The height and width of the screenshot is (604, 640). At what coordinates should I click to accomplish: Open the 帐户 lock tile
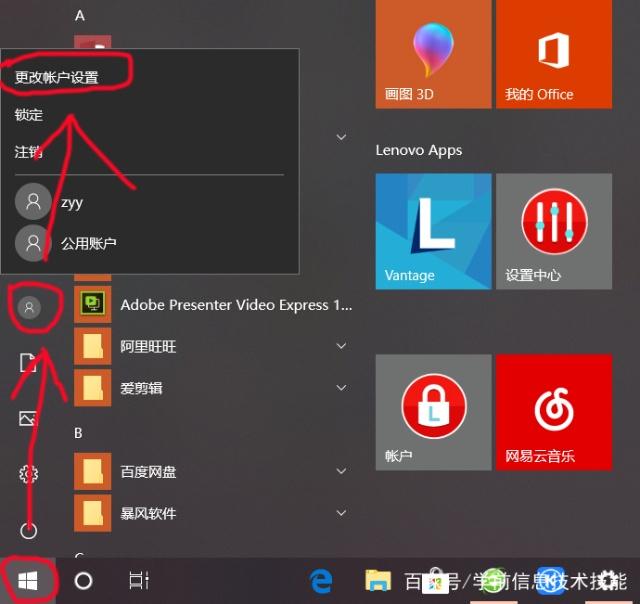tap(433, 413)
